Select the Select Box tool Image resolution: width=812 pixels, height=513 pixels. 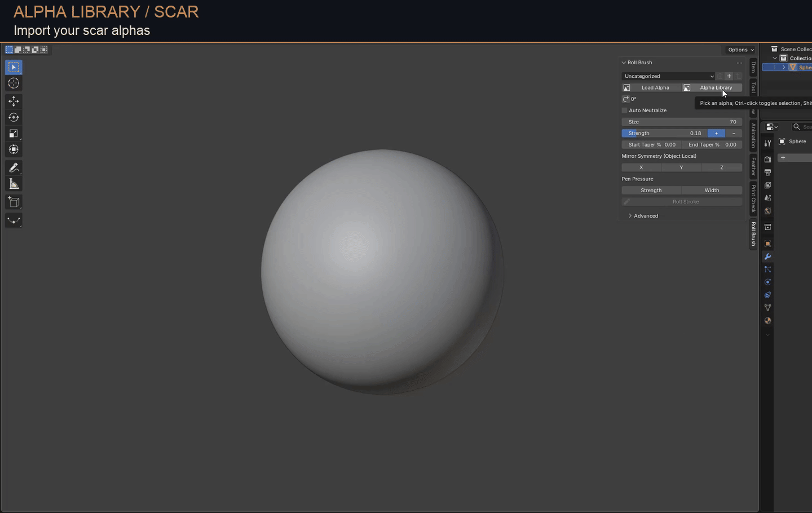point(14,67)
